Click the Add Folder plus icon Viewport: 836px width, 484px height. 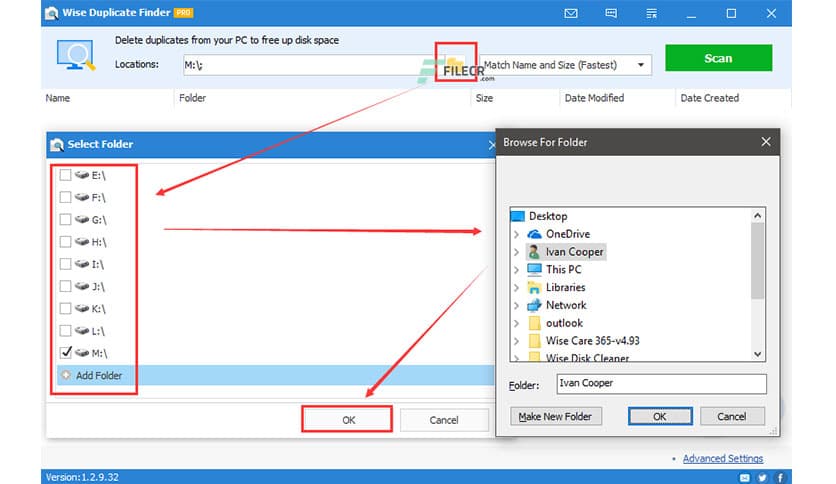pos(66,375)
